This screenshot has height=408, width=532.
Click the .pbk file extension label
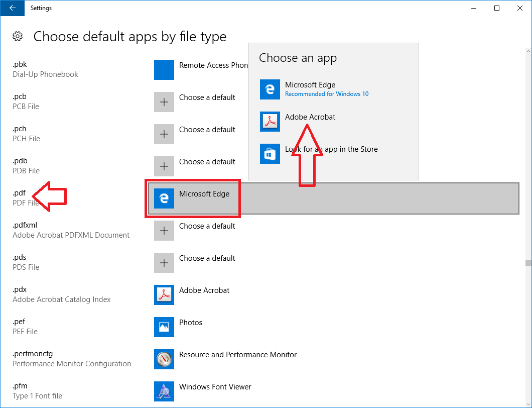pos(20,64)
